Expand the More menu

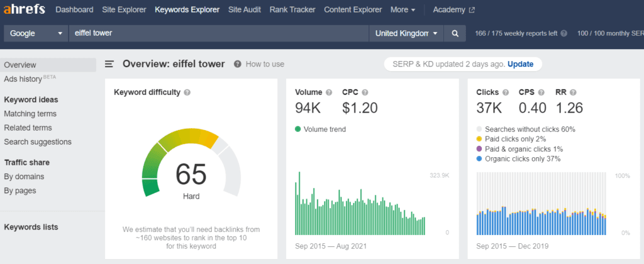coord(402,9)
